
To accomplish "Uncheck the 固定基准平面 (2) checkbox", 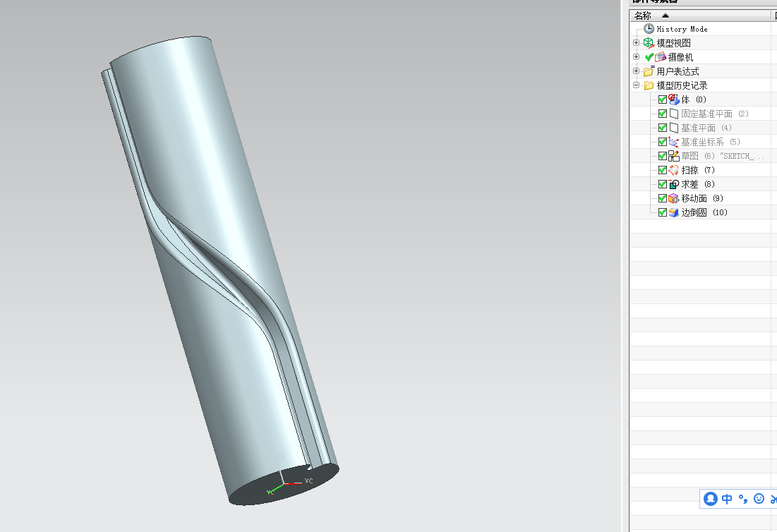I will pyautogui.click(x=663, y=114).
